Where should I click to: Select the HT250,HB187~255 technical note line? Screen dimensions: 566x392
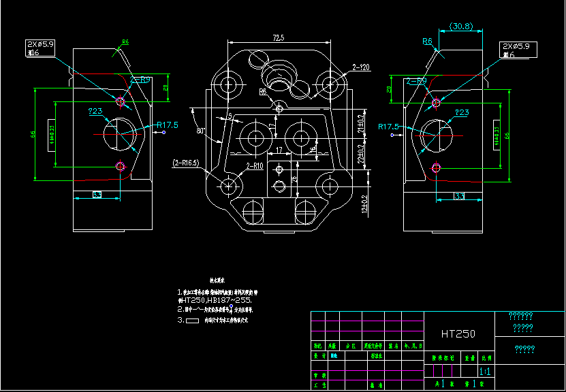(215, 300)
